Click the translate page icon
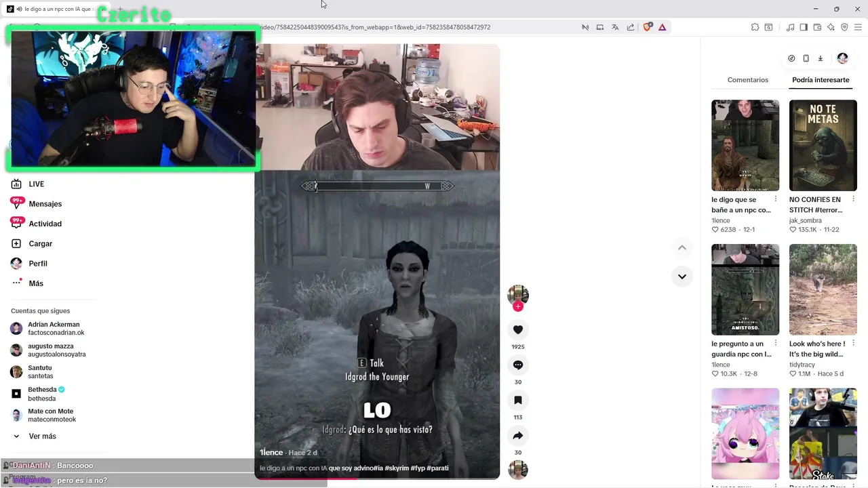The height and width of the screenshot is (488, 868). 615,27
